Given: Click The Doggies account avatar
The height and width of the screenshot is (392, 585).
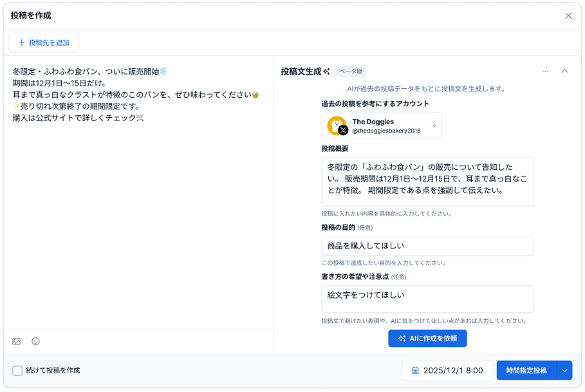Looking at the screenshot, I should tap(337, 126).
